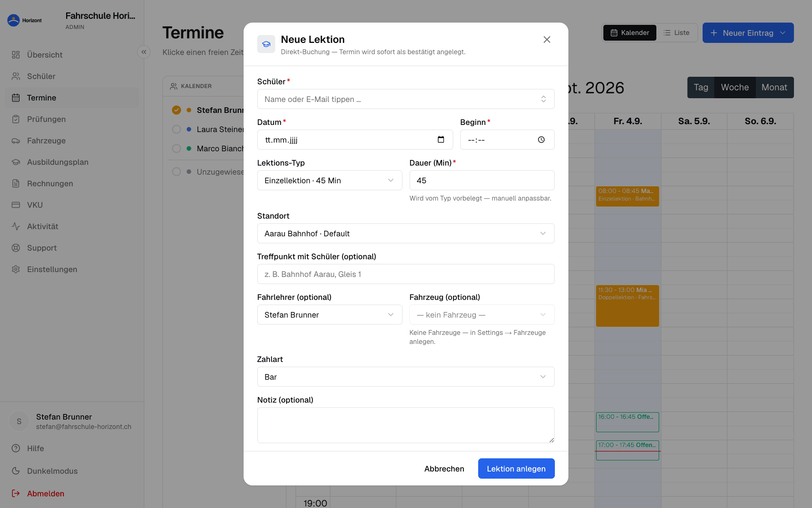Click the Ausbildungsplan graduation cap icon
Viewport: 812px width, 508px height.
point(16,162)
